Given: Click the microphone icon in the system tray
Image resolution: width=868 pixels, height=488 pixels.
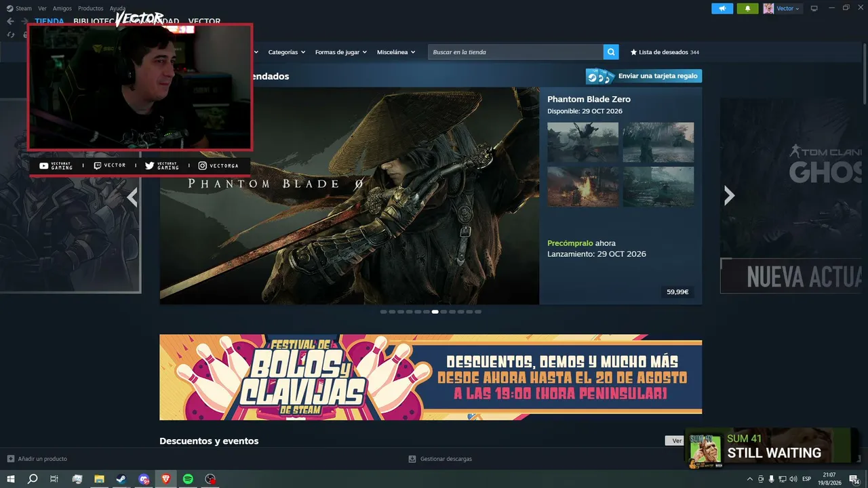Looking at the screenshot, I should coord(772,479).
